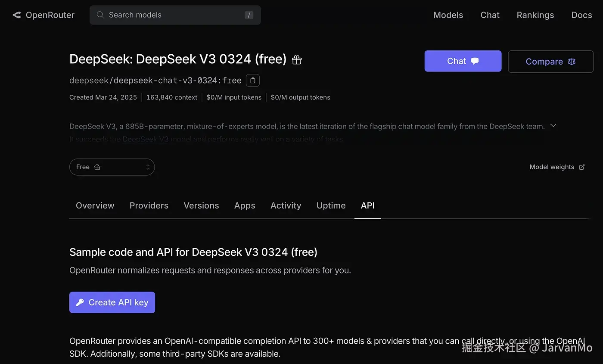Click the external link icon by Model weights

click(x=582, y=167)
